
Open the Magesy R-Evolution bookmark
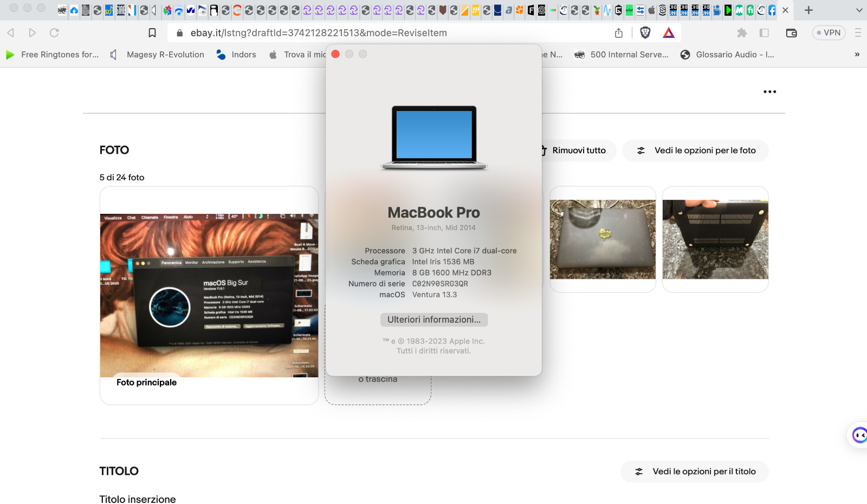[x=157, y=55]
